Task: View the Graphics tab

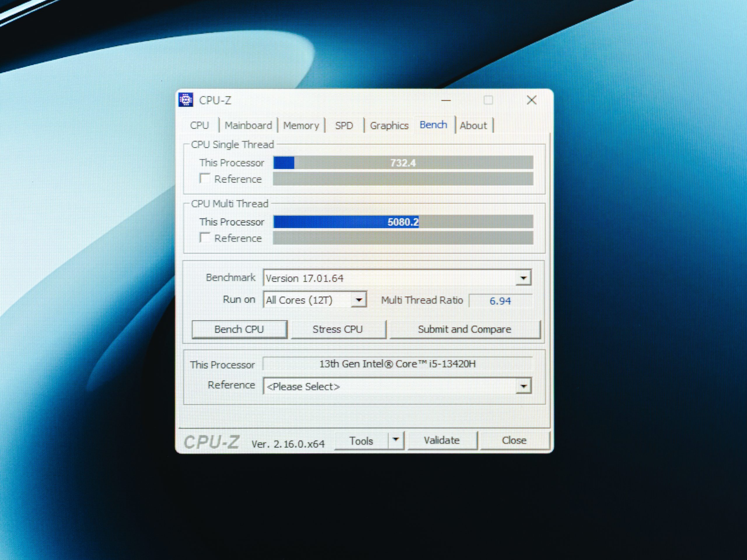Action: (389, 126)
